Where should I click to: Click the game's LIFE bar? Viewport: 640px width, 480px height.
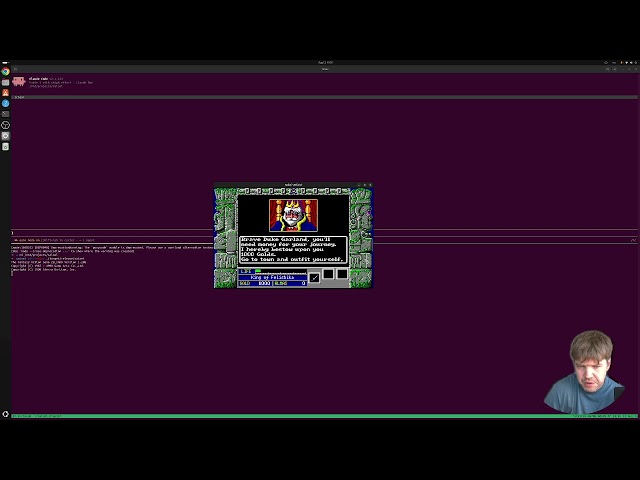coord(273,271)
